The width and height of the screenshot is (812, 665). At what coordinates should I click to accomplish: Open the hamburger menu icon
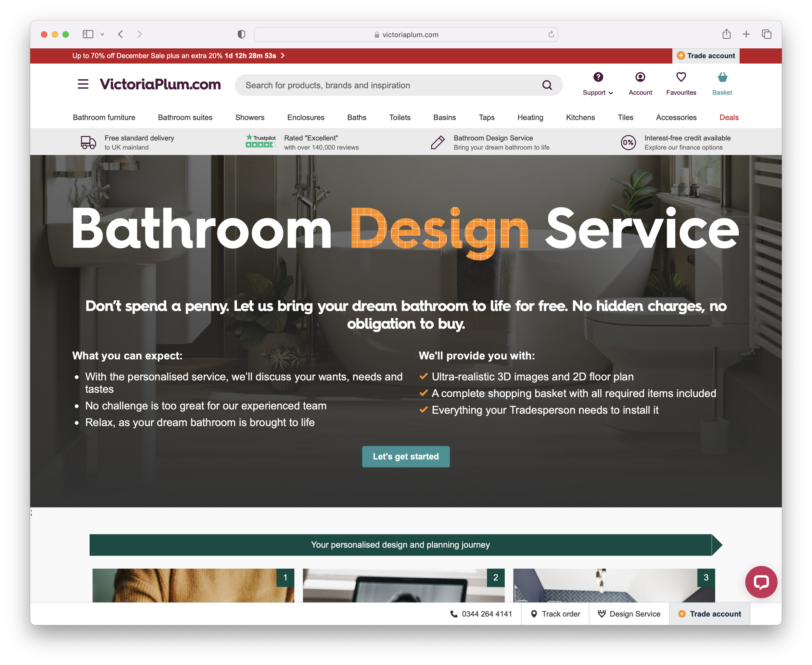pos(83,84)
